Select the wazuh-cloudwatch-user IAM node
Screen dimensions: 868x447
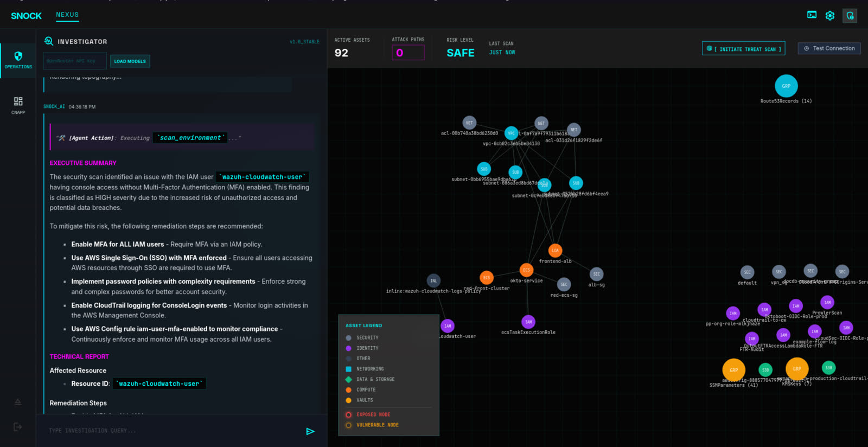click(x=448, y=326)
